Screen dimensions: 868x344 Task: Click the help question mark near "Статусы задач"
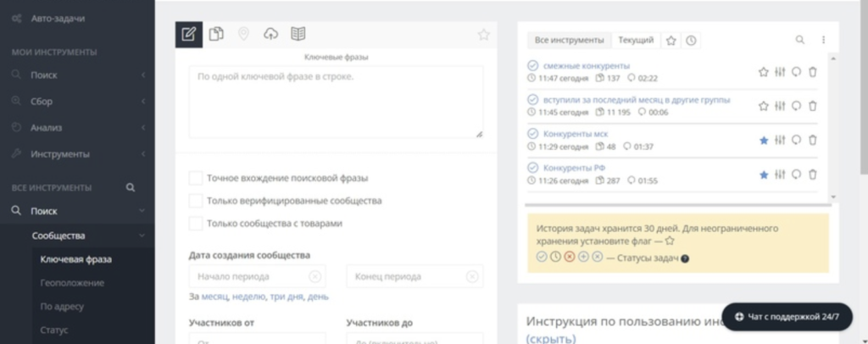685,258
